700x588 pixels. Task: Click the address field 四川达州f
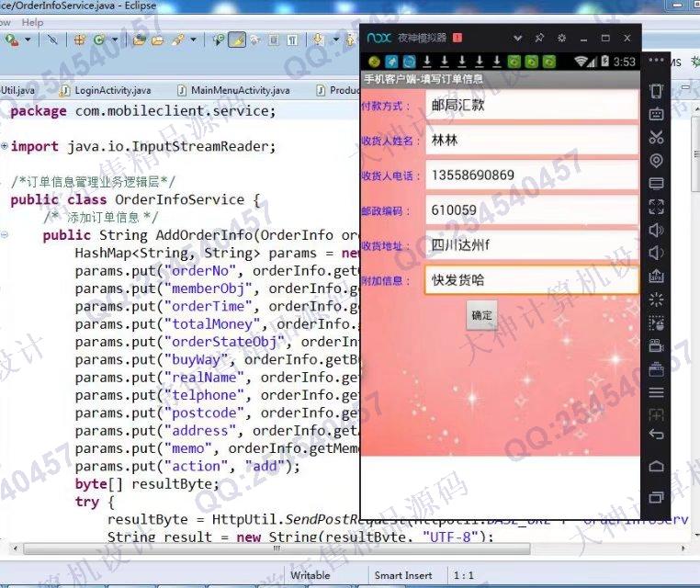coord(532,244)
